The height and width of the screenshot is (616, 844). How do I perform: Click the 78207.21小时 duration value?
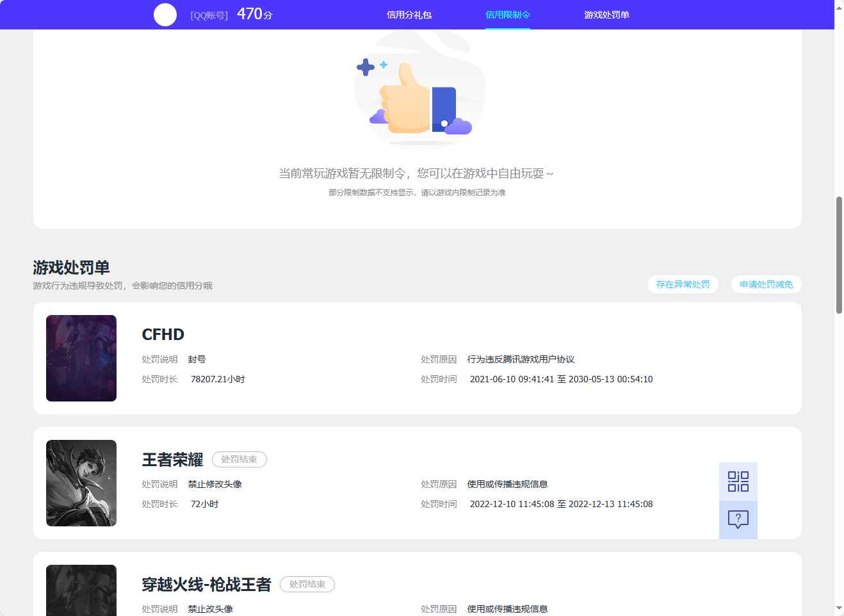click(x=218, y=379)
